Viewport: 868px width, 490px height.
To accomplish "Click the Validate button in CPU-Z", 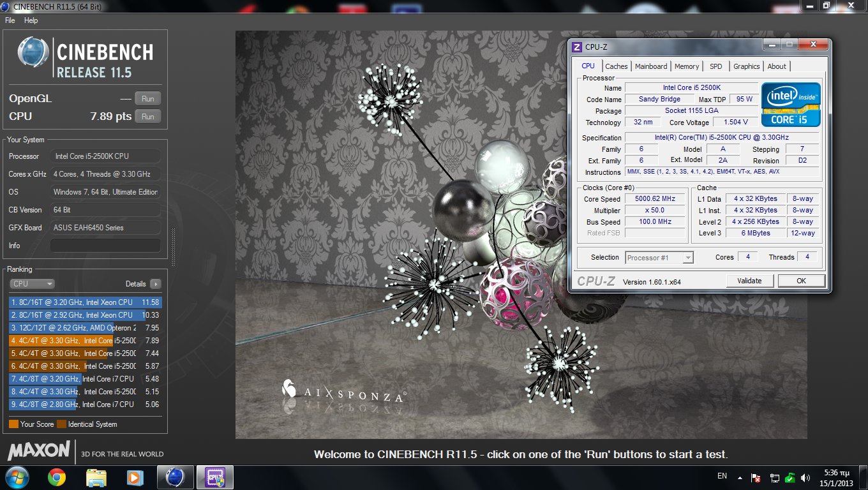I will pyautogui.click(x=749, y=281).
